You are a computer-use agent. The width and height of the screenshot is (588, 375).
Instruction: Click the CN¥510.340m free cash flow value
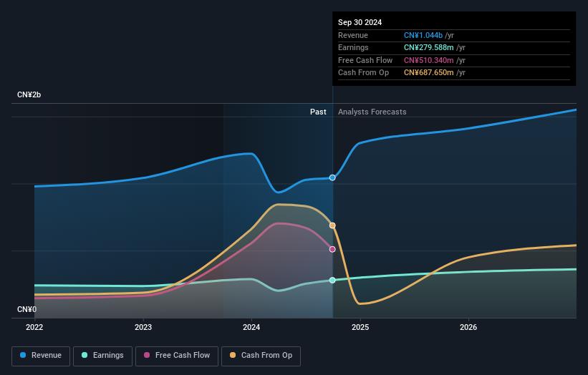tap(428, 60)
